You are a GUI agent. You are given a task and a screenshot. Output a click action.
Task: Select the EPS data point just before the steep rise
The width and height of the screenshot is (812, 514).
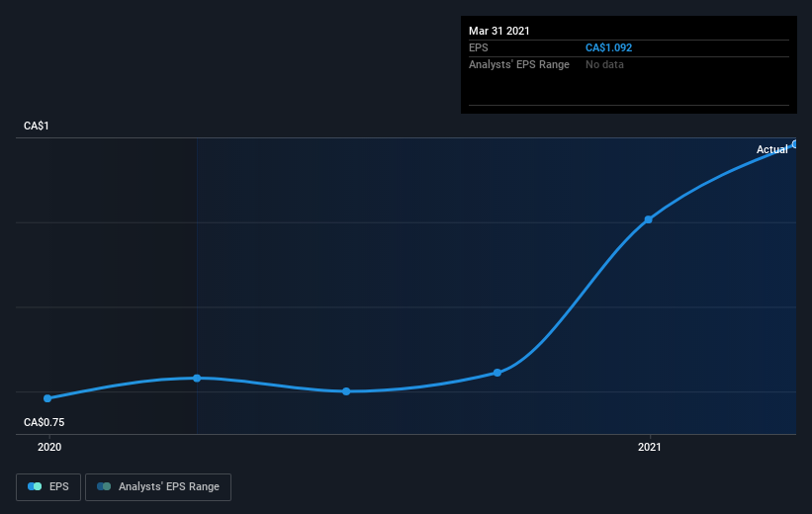[497, 373]
